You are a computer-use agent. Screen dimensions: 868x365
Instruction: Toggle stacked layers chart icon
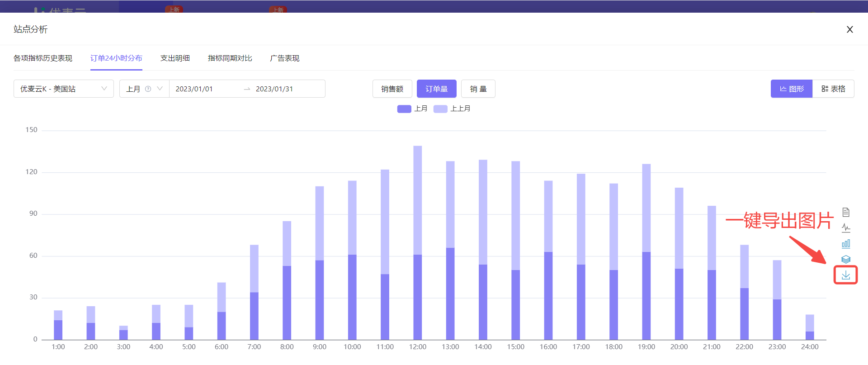pos(846,259)
